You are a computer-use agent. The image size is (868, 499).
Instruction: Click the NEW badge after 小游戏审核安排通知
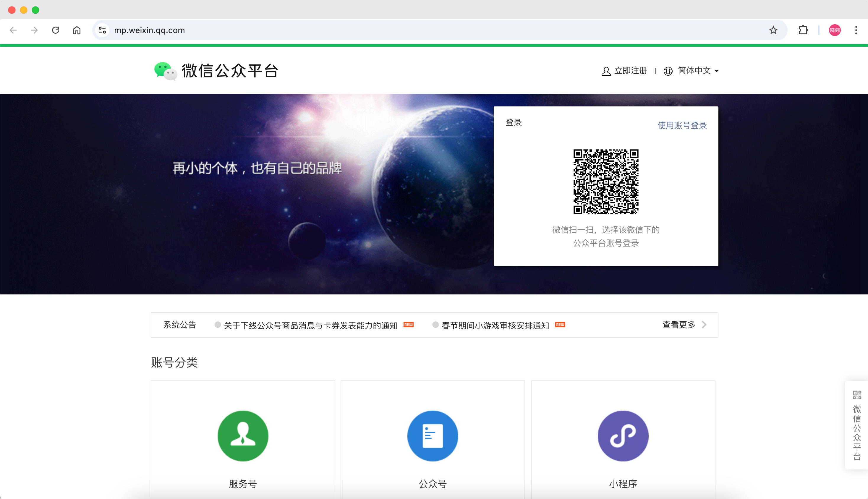(x=560, y=325)
